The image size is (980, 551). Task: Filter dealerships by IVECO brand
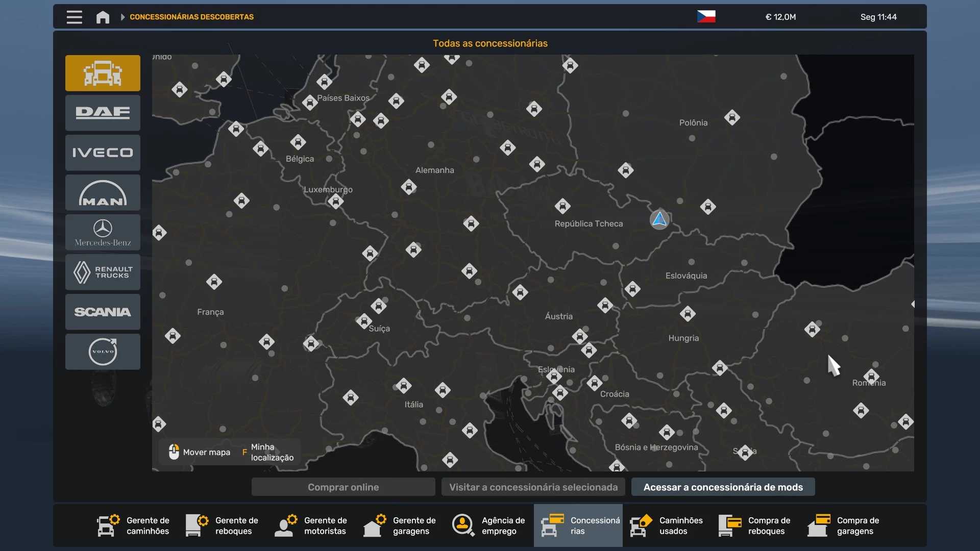(x=103, y=153)
